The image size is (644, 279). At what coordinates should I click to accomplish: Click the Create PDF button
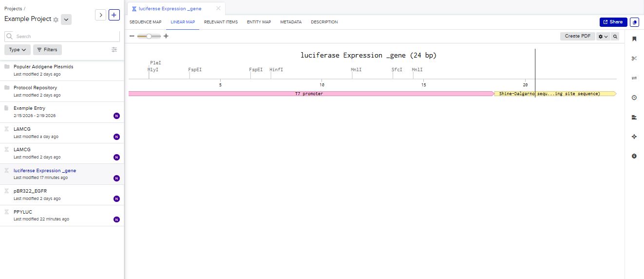tap(578, 36)
